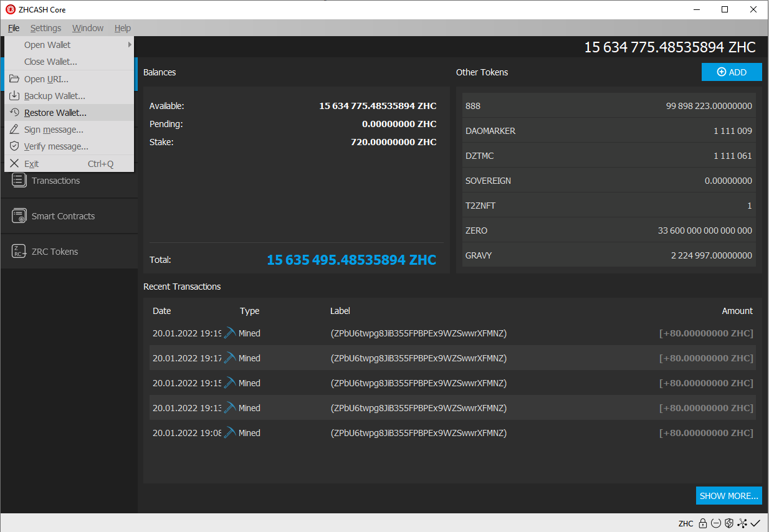The image size is (769, 532).
Task: Open the Help menu
Action: tap(123, 28)
